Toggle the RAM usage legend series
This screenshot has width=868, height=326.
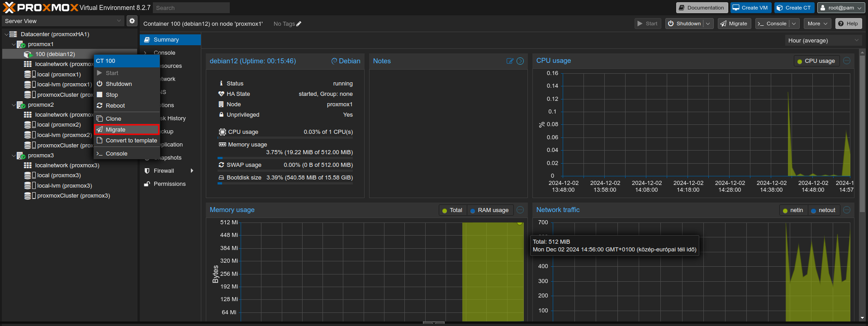(x=489, y=210)
